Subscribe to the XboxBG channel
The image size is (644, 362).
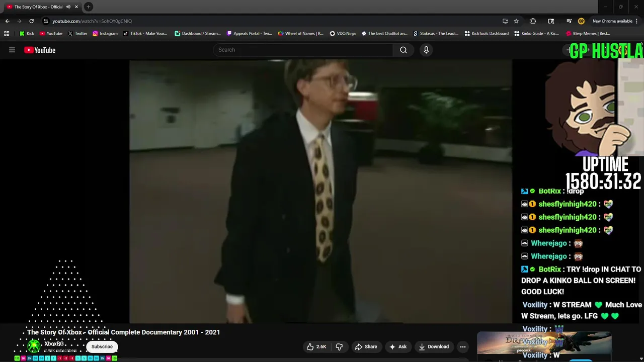coord(102,346)
